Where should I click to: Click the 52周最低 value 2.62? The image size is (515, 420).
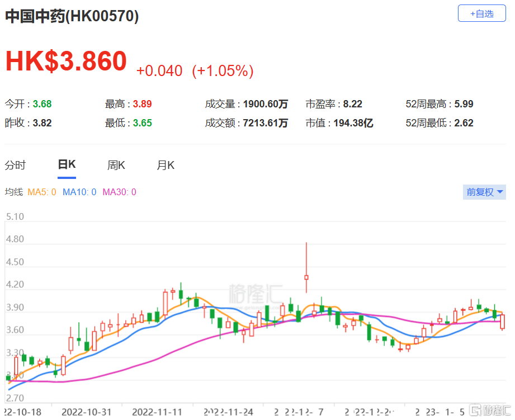tap(464, 123)
